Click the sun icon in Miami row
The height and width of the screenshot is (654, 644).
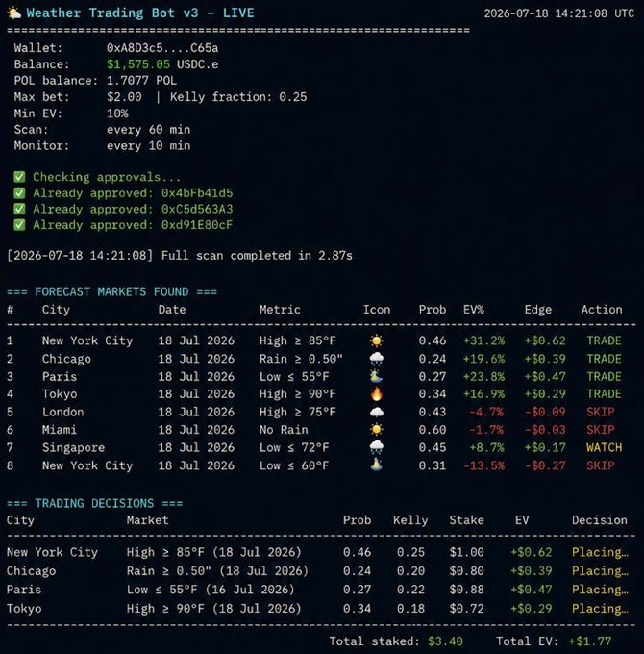click(x=377, y=430)
